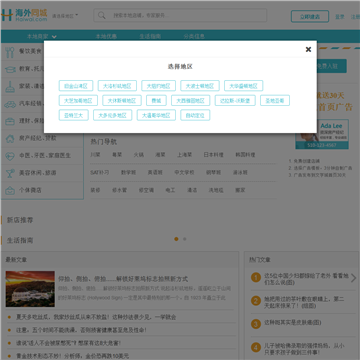Viewport: 360px width, 360px height.
Task: Click the 房产经纪 house icon
Action: pos(10,138)
